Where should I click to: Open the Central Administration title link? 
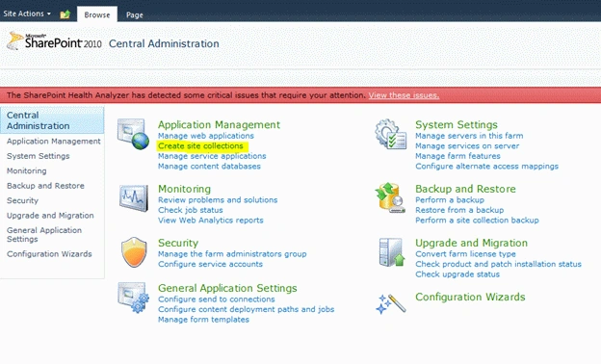(164, 43)
